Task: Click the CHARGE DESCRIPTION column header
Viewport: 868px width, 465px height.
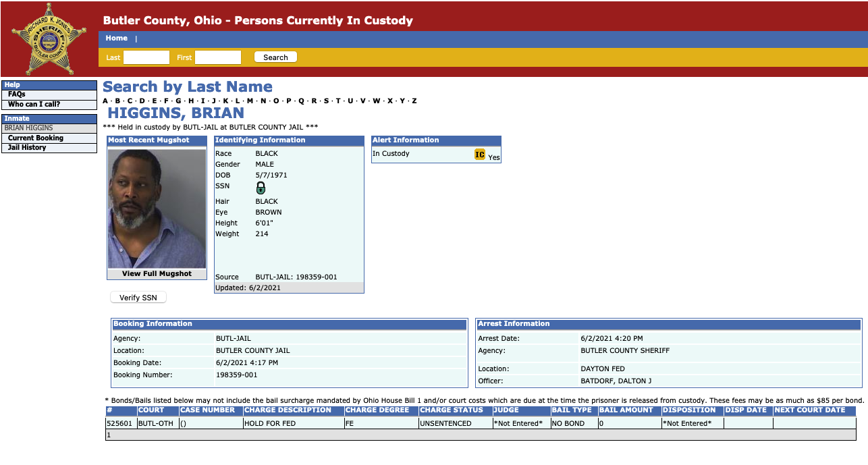Action: click(x=288, y=410)
